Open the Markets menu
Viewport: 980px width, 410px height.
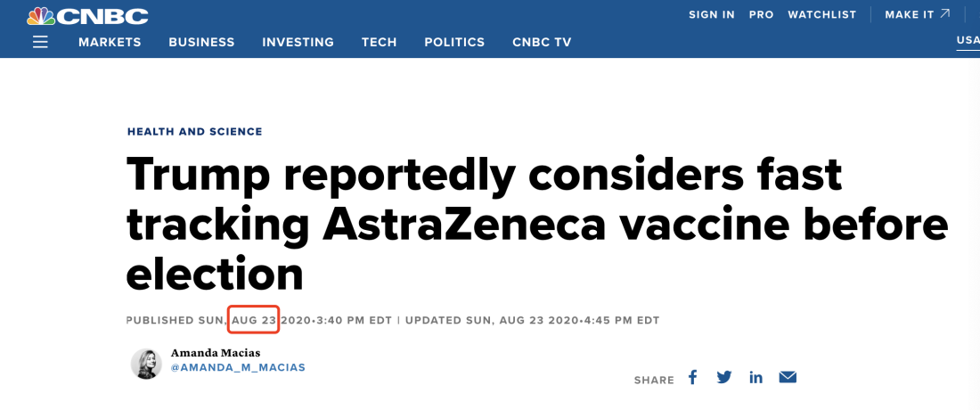(110, 42)
